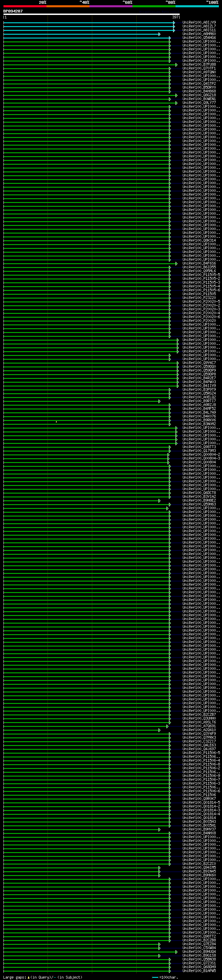Click the cyan ~100% identity legend segment
222x980 pixels.
[197, 7]
